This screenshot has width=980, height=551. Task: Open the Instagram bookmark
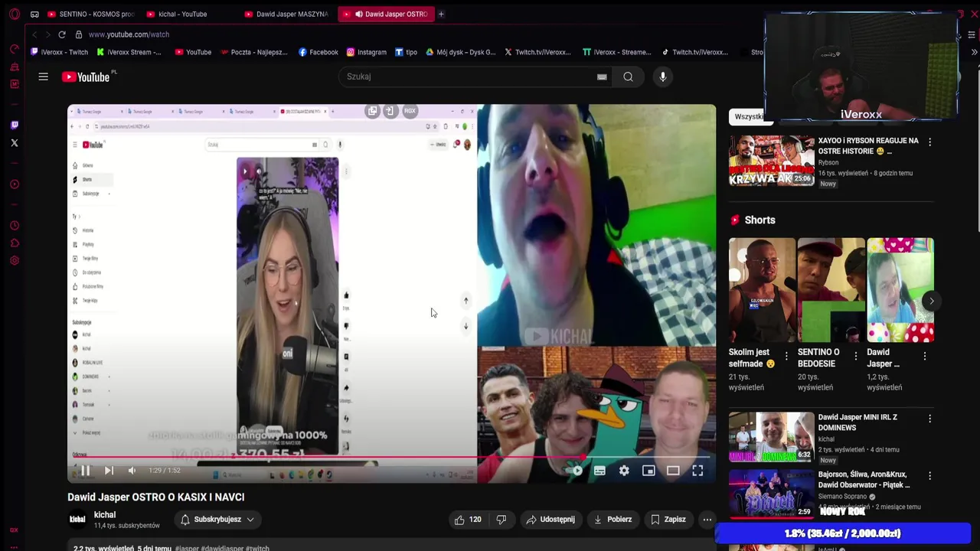(366, 52)
